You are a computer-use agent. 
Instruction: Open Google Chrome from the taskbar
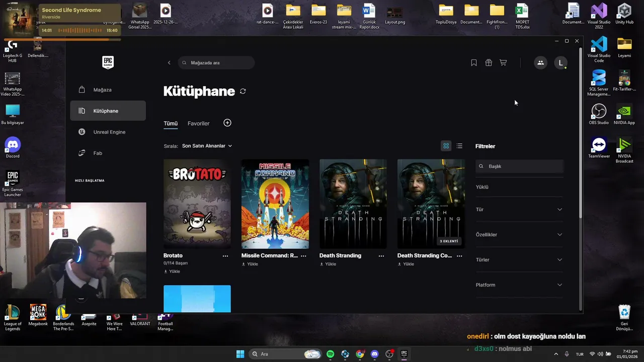point(360,354)
